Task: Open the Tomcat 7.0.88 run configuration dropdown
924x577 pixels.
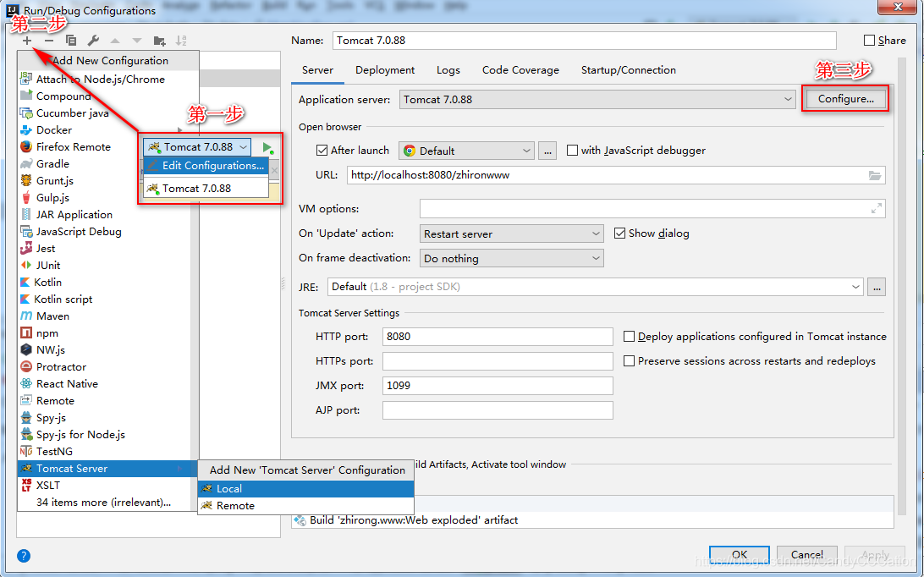Action: coord(197,146)
